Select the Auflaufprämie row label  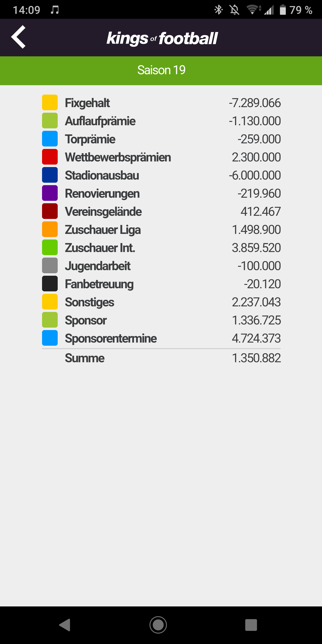(100, 121)
